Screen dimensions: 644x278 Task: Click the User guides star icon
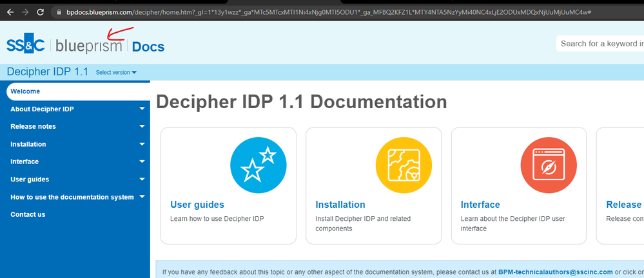tap(259, 165)
